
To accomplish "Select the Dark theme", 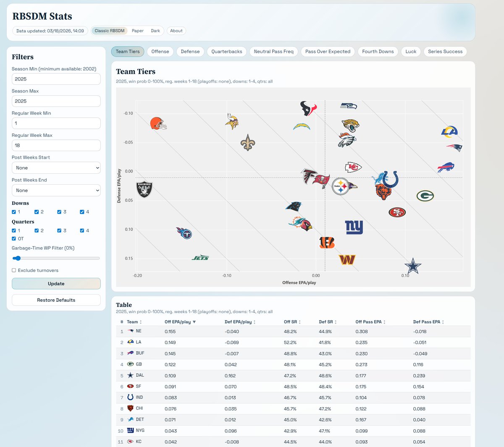I will pyautogui.click(x=155, y=31).
